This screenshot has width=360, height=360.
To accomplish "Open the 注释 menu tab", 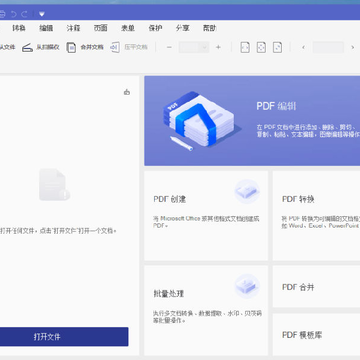I will tap(73, 28).
